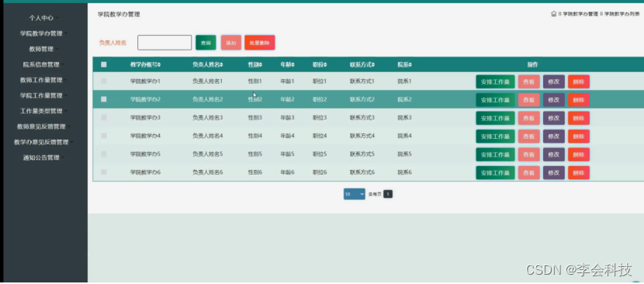Click the 添加 add button
Viewport: 644px width, 284px height.
[x=230, y=43]
